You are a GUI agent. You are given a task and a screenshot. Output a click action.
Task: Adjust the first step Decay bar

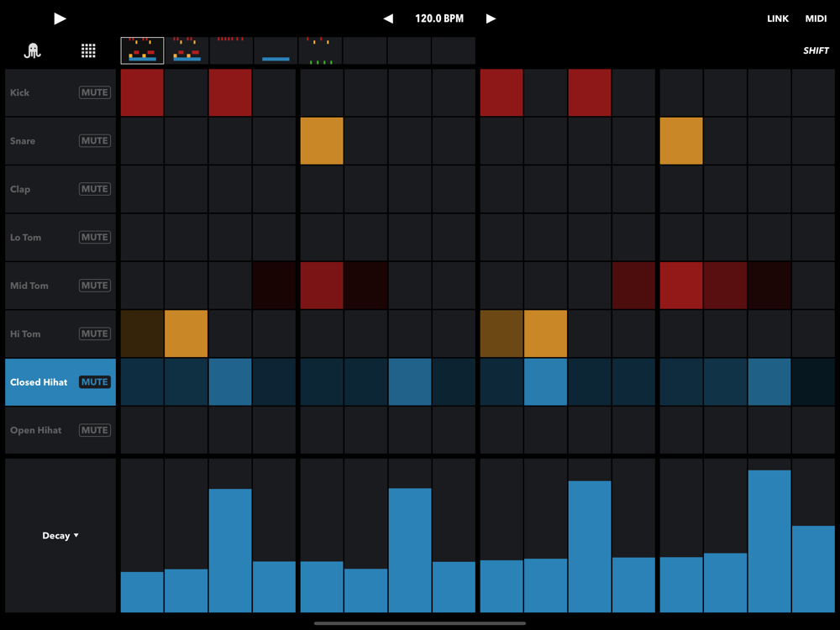click(x=142, y=591)
